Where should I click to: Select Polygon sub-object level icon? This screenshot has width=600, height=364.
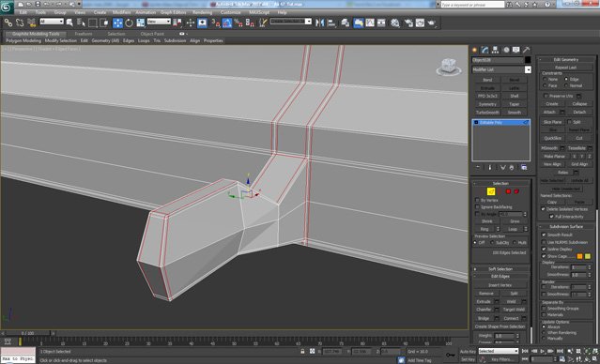(508, 191)
